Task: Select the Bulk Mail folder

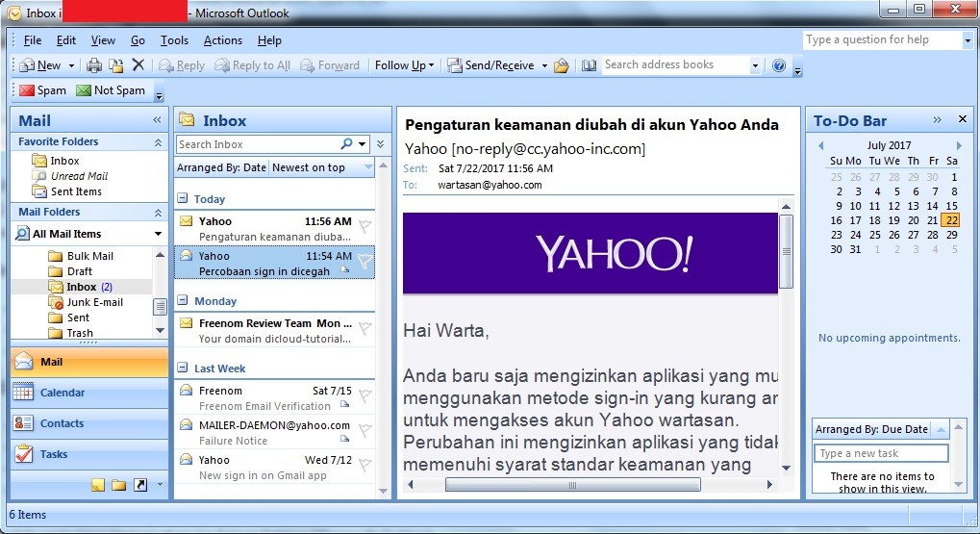Action: (90, 256)
